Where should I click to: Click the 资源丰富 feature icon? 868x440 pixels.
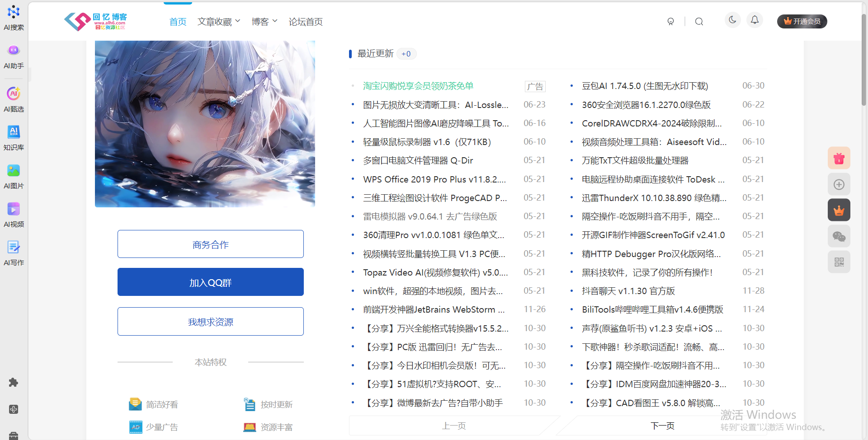250,427
